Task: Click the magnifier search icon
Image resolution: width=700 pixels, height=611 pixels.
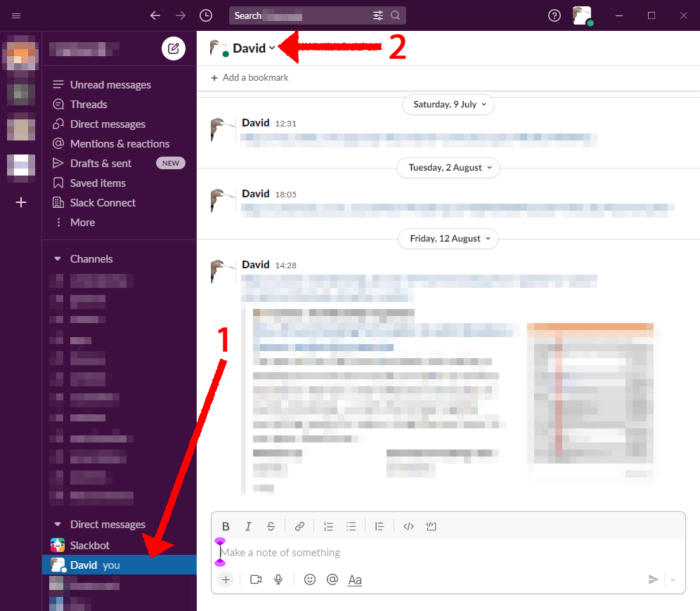Action: (396, 15)
